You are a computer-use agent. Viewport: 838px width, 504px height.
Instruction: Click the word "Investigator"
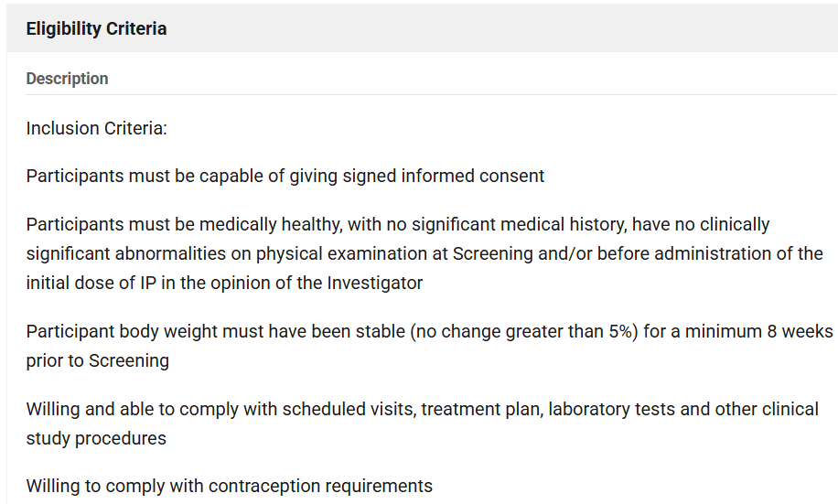coord(374,283)
